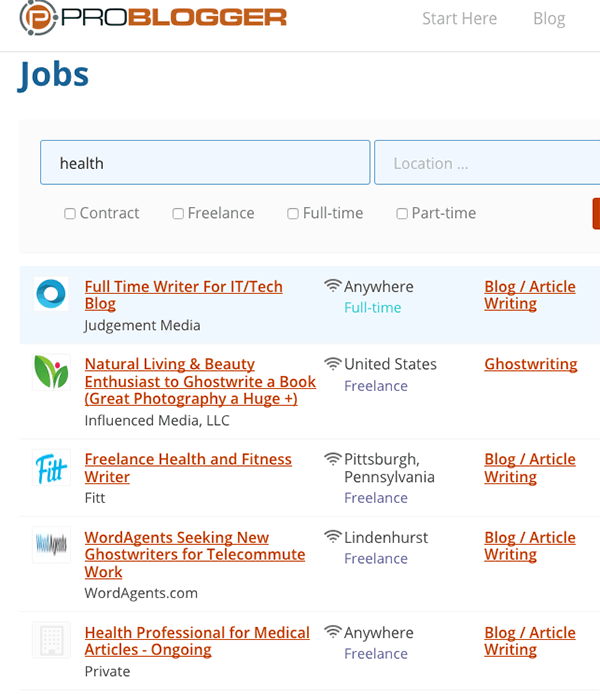Focus the keyword field containing health

(205, 162)
